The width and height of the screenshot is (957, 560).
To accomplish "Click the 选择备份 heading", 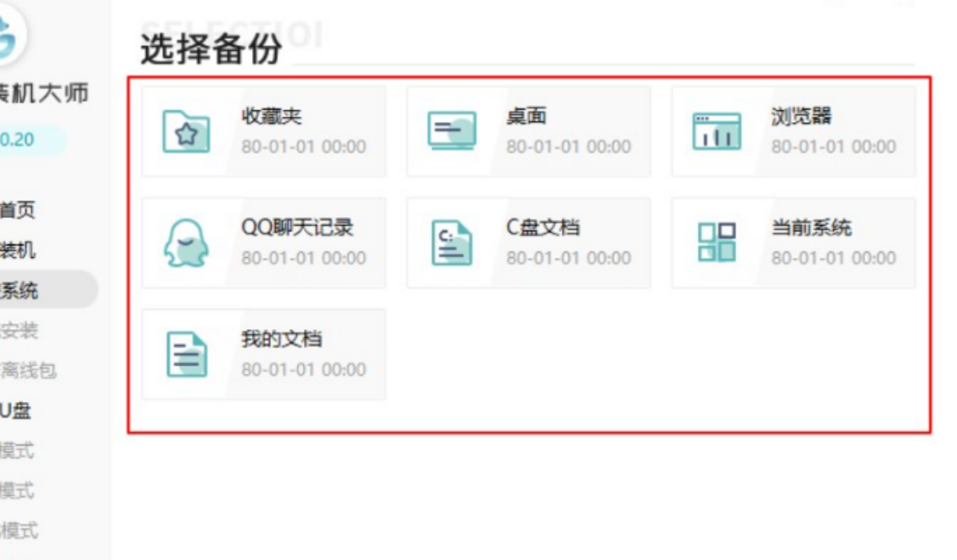I will [x=211, y=49].
